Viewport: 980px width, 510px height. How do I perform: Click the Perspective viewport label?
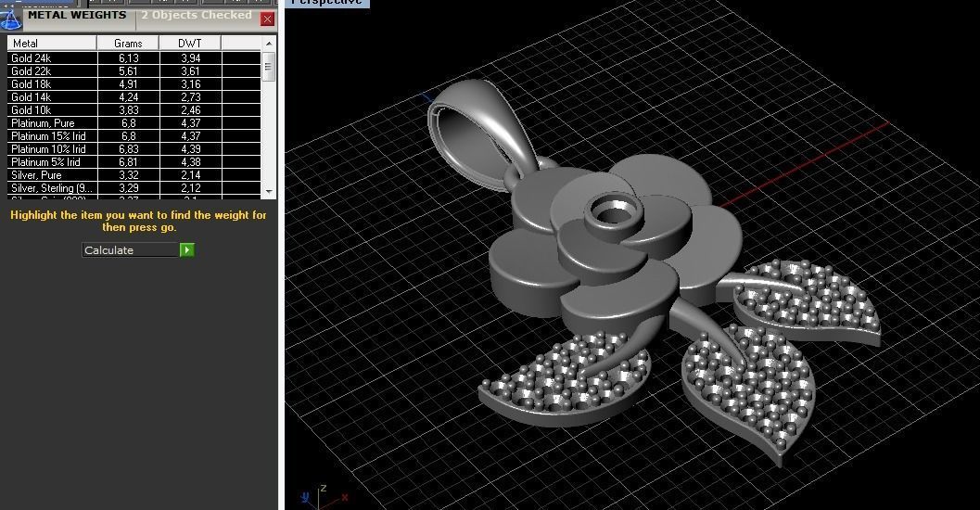click(327, 3)
